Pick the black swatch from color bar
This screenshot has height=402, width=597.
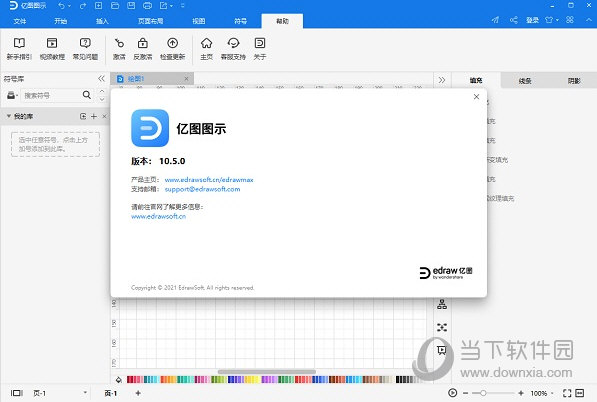(x=399, y=379)
